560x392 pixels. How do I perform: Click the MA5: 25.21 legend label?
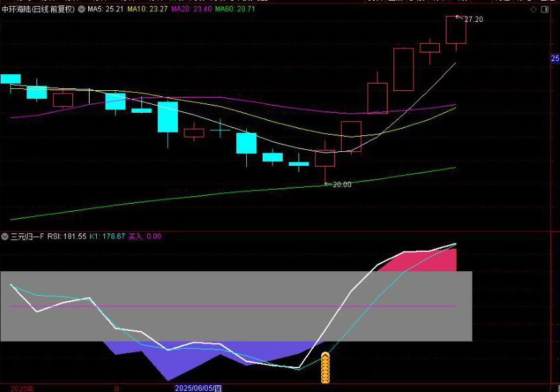106,10
